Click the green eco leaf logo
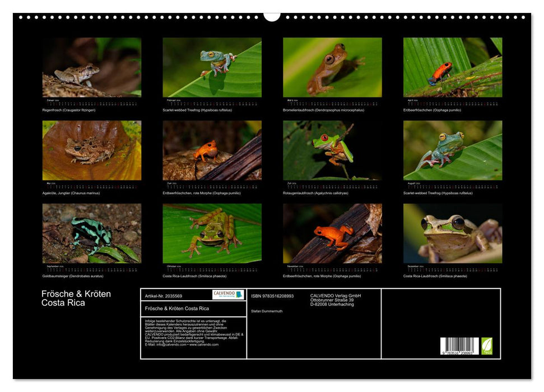The width and height of the screenshot is (544, 392). (487, 346)
